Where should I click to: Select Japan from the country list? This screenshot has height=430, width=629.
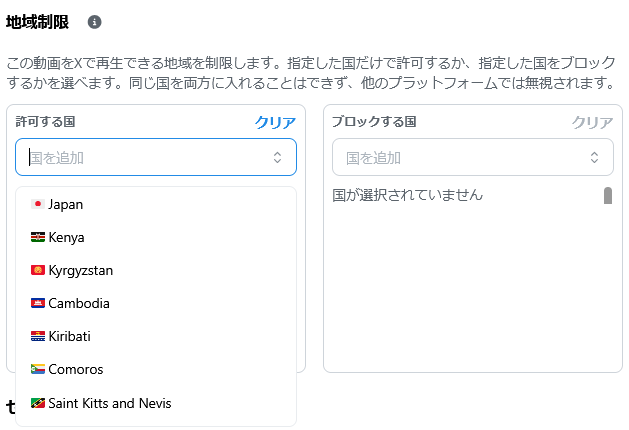click(x=156, y=204)
